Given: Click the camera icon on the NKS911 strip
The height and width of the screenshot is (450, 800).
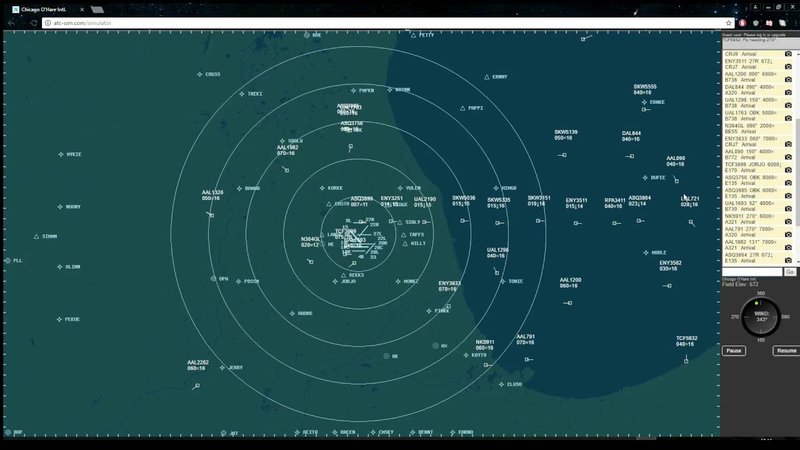Looking at the screenshot, I should click(788, 222).
